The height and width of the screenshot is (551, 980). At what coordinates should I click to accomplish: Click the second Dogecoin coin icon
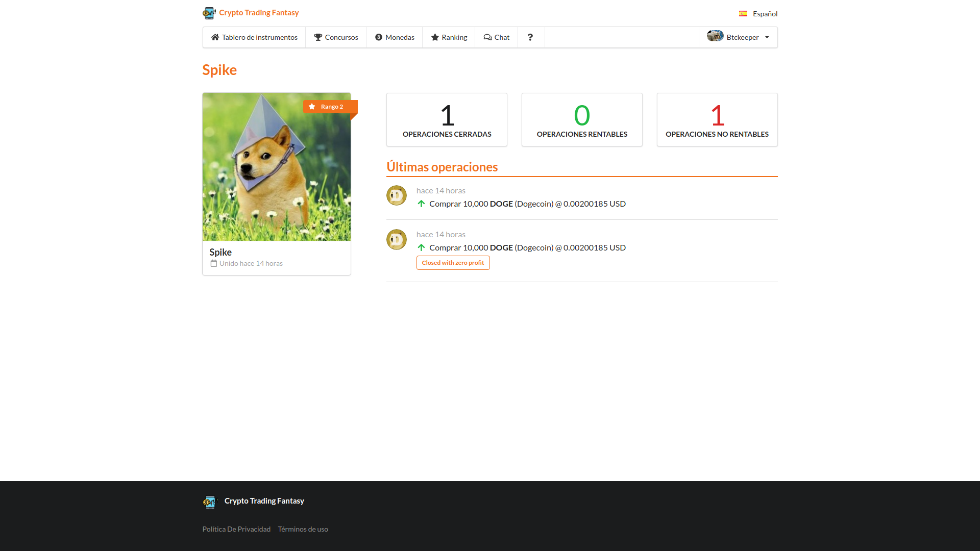pos(397,239)
